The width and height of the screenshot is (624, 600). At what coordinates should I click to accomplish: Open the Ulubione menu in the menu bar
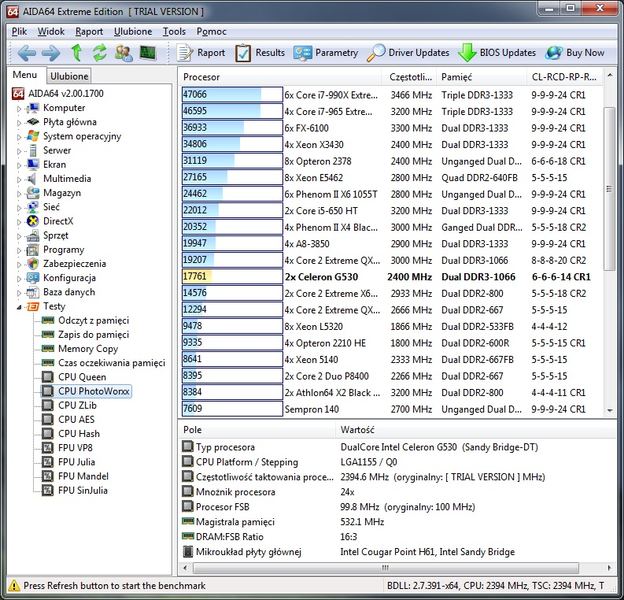coord(133,31)
